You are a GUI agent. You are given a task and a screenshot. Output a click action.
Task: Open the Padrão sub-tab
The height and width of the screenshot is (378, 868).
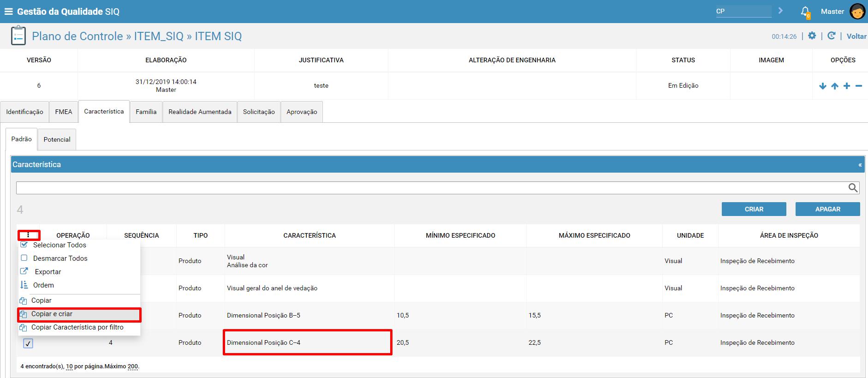point(22,139)
